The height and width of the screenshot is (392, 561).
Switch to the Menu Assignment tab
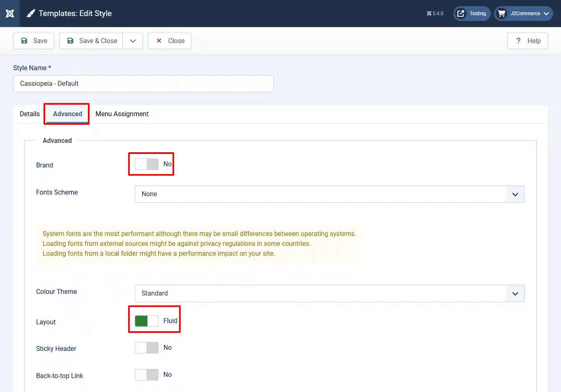122,114
